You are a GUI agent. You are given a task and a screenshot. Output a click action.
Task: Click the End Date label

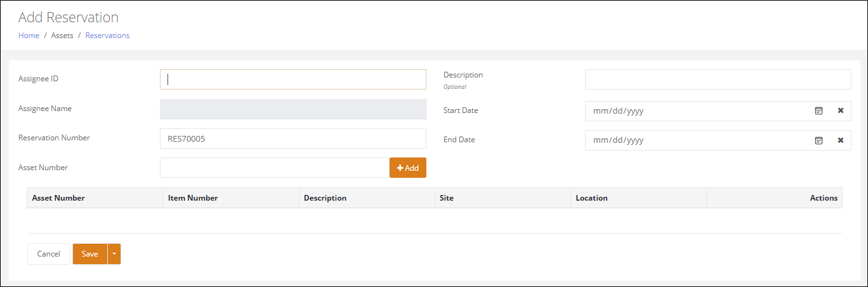[459, 140]
